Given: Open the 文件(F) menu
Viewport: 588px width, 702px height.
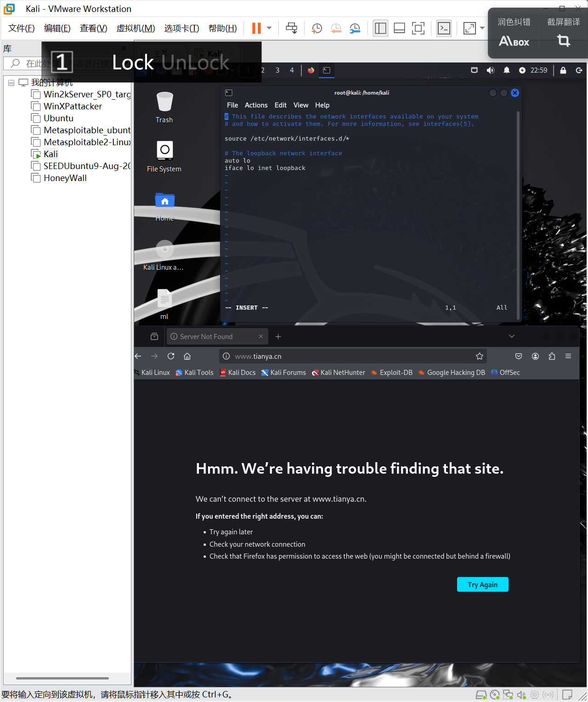Looking at the screenshot, I should click(22, 28).
